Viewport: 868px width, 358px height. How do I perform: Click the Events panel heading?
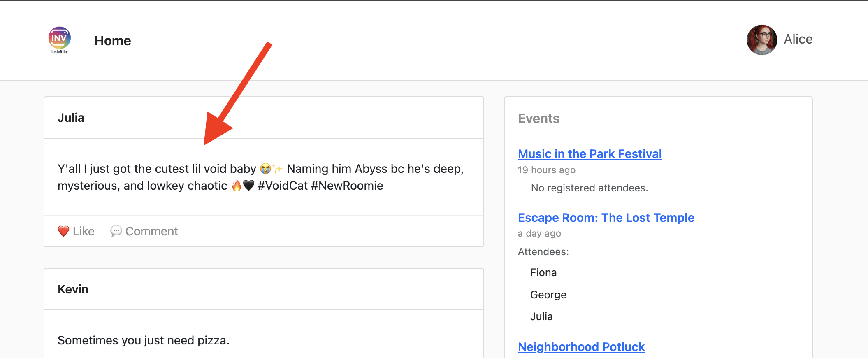click(x=538, y=119)
